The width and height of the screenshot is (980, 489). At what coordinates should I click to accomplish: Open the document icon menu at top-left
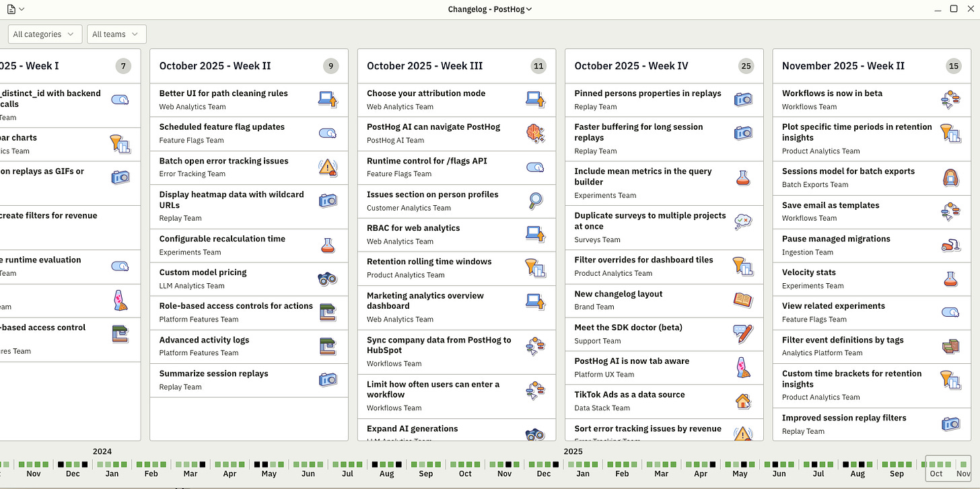pos(15,9)
